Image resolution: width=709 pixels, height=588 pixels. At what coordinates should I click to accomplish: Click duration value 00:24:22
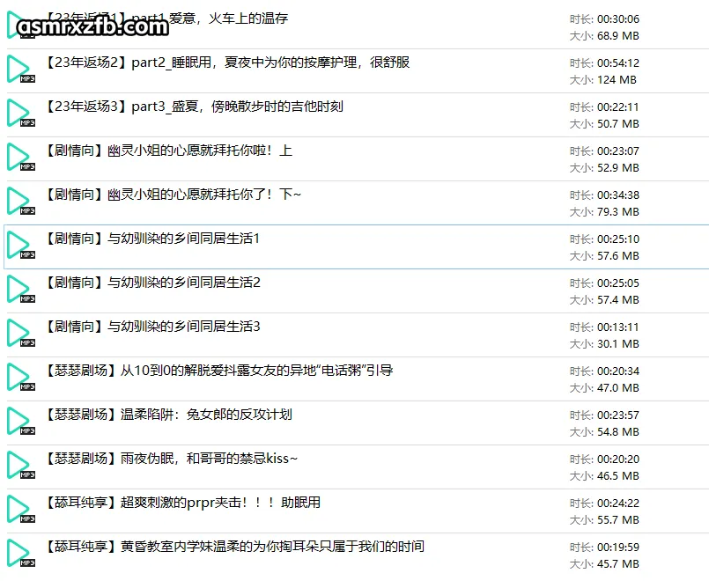point(618,503)
